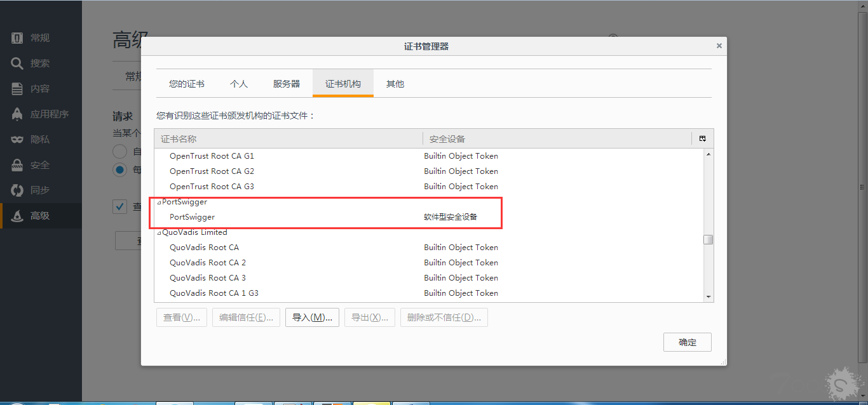Click the 导入(M)... button
Screen dimensions: 868x405
(312, 317)
